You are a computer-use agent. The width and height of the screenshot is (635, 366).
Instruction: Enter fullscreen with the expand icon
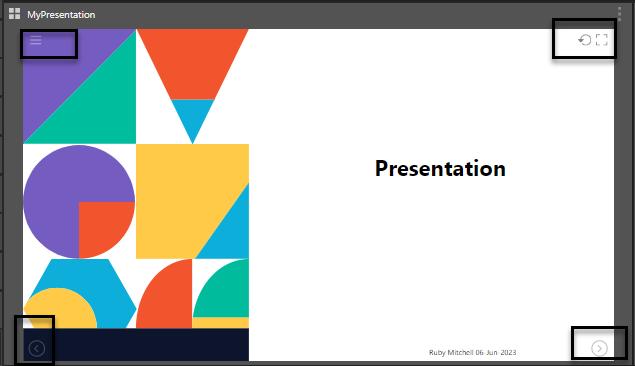coord(602,40)
